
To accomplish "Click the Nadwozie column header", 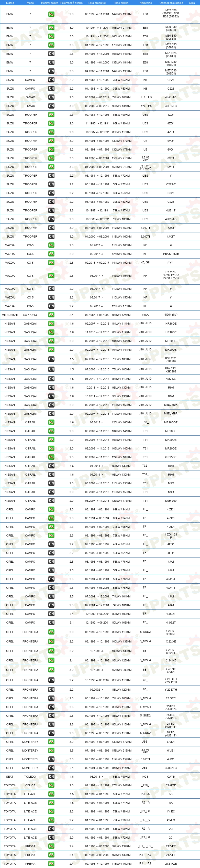I will click(x=146, y=3).
